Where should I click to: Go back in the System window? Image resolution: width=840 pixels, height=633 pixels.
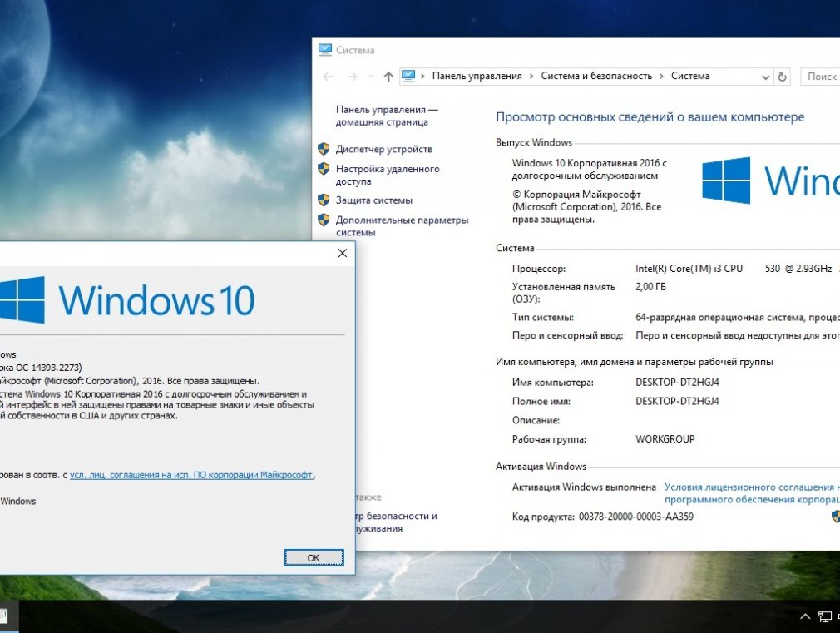tap(328, 77)
